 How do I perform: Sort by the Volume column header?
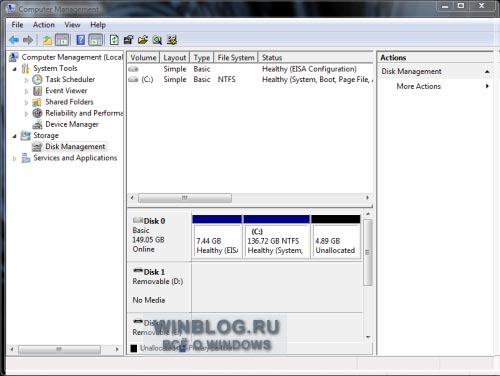coord(143,58)
